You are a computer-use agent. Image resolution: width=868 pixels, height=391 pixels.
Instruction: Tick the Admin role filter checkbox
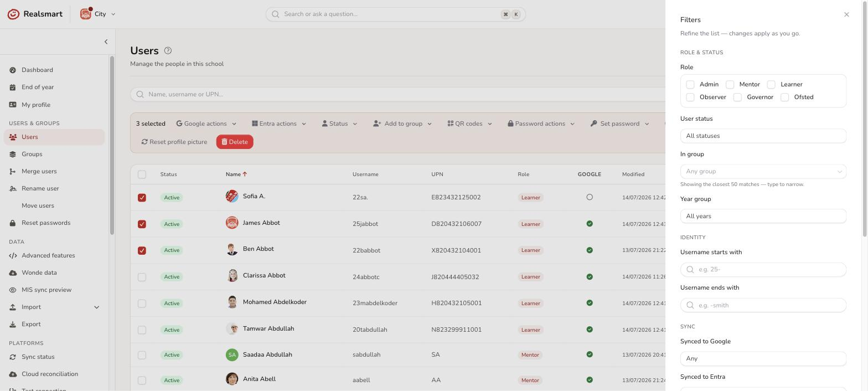coord(690,85)
